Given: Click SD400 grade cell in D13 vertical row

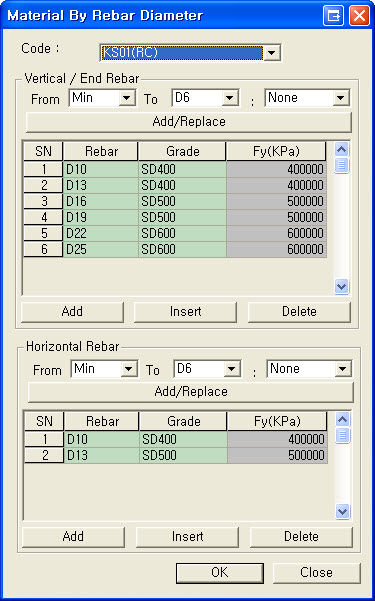Looking at the screenshot, I should (182, 185).
